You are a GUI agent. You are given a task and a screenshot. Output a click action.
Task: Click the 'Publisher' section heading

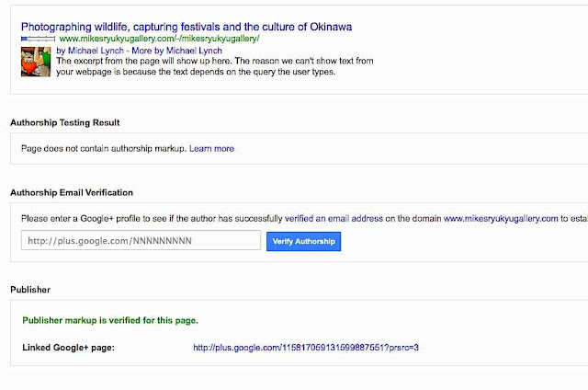[30, 289]
